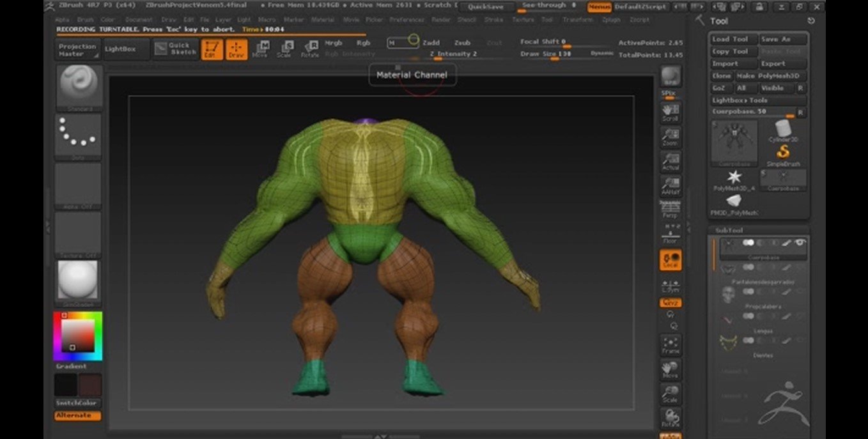Toggle Local transformations button
868x439 pixels.
pyautogui.click(x=670, y=259)
